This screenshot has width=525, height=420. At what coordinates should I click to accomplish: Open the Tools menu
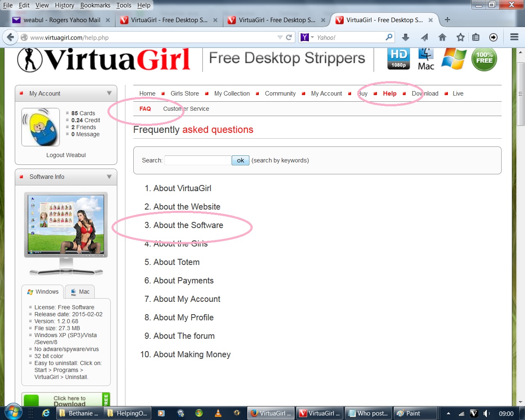coord(123,5)
